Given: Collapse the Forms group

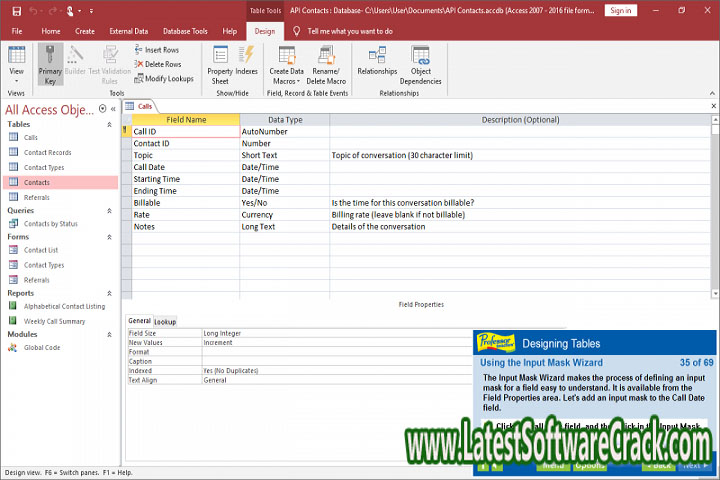Looking at the screenshot, I should click(x=109, y=237).
